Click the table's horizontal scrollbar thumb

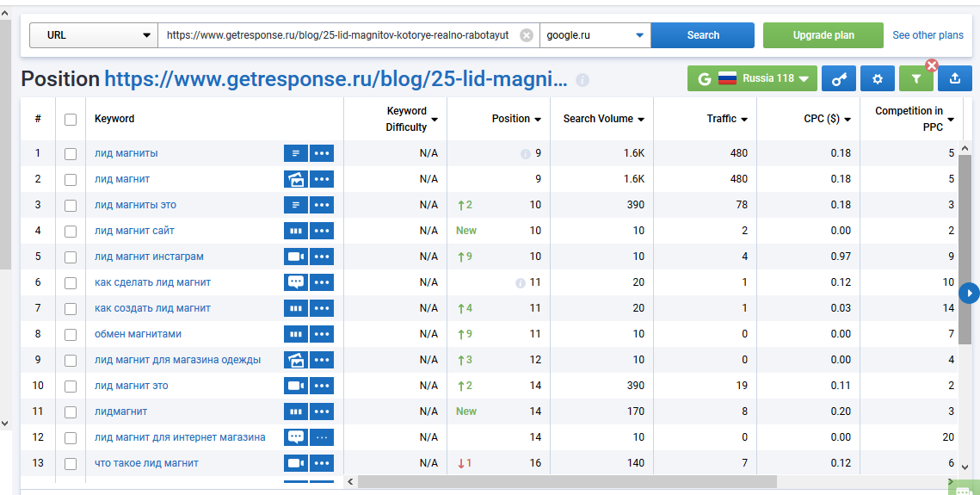coord(567,482)
